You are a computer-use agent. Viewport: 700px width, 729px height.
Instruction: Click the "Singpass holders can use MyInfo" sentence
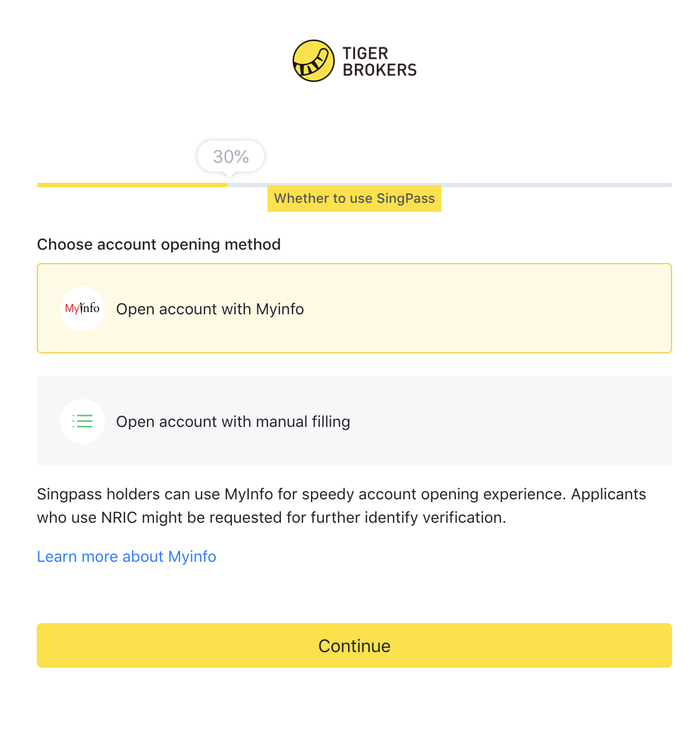(341, 494)
